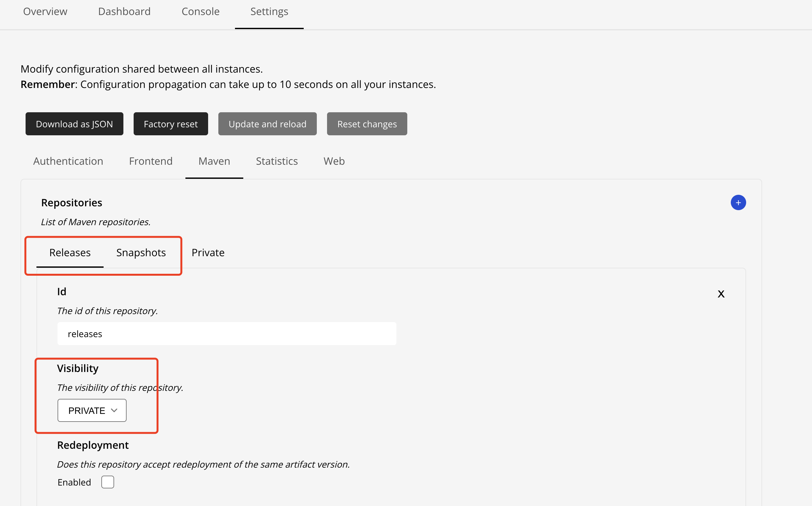Switch to Frontend settings tab
The image size is (812, 506).
click(151, 161)
